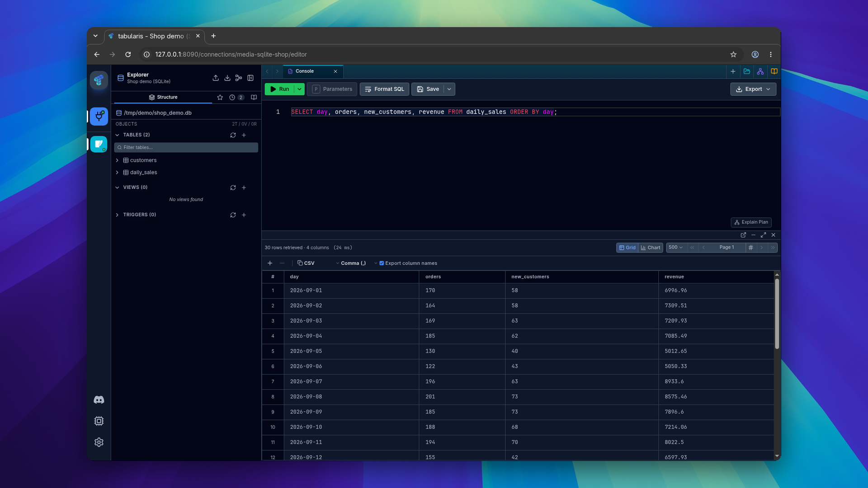Run the SQL query
Viewport: 868px width, 488px height.
click(x=279, y=89)
